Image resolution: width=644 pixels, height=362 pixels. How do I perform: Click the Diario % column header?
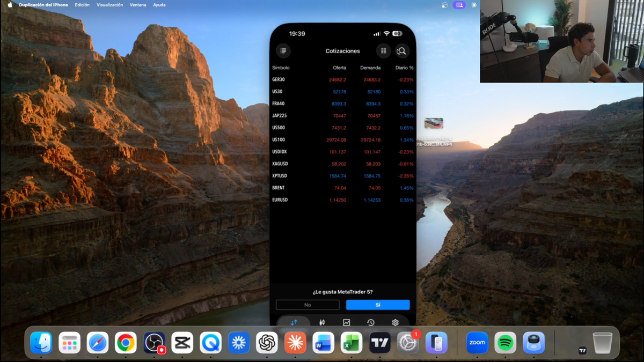pos(405,68)
